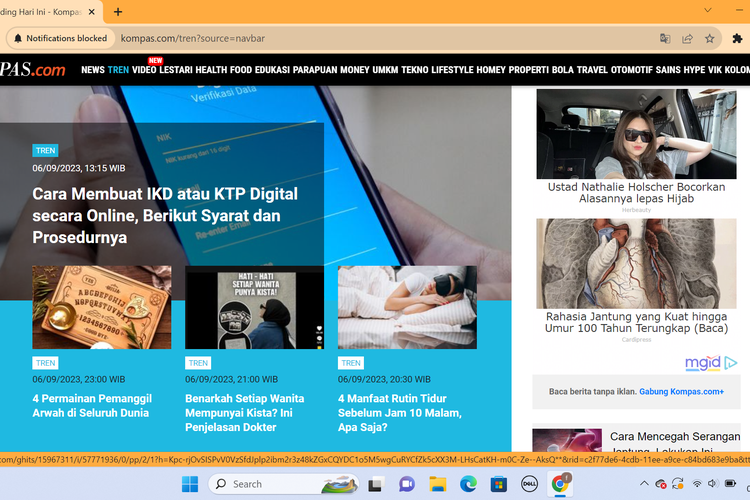The image size is (750, 500).
Task: Open a new browser tab with plus icon
Action: coord(117,12)
